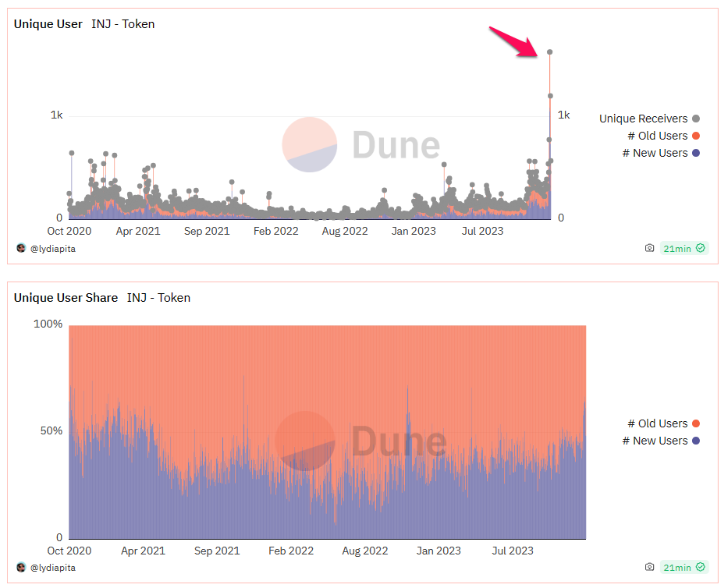Image resolution: width=728 pixels, height=588 pixels.
Task: Click the green verified check icon on top chart
Action: 701,248
